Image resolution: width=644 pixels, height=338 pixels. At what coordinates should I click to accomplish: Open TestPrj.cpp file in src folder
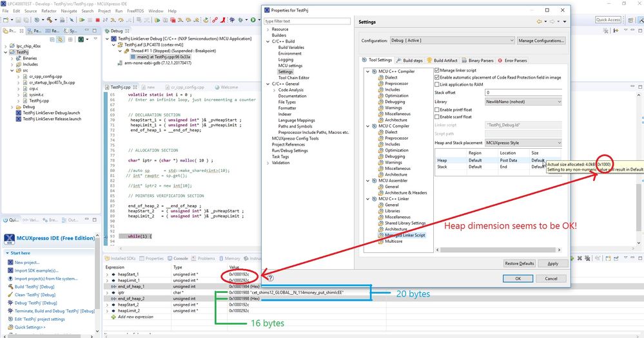[x=39, y=100]
